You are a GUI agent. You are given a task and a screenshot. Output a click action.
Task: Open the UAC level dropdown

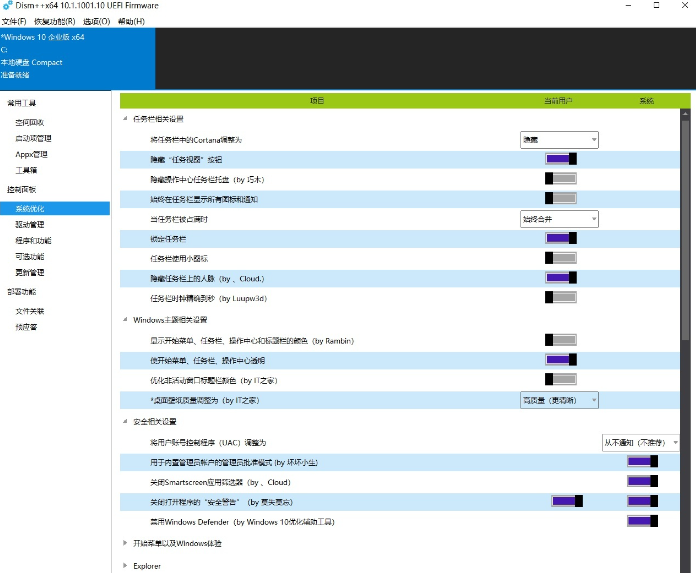coord(640,442)
